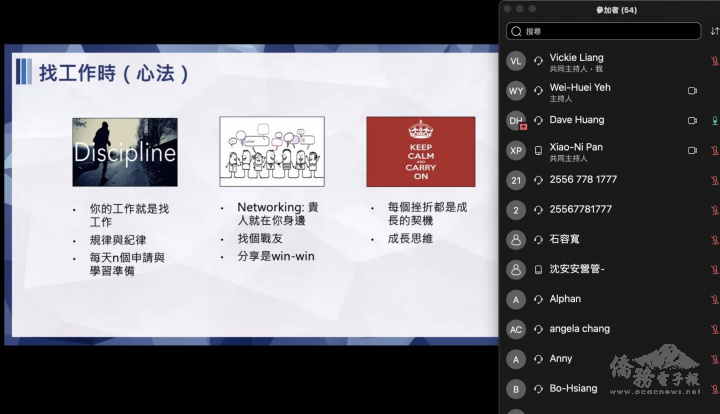The image size is (720, 414).
Task: Click the headset icon beside 2556 778 1777
Action: [x=538, y=180]
